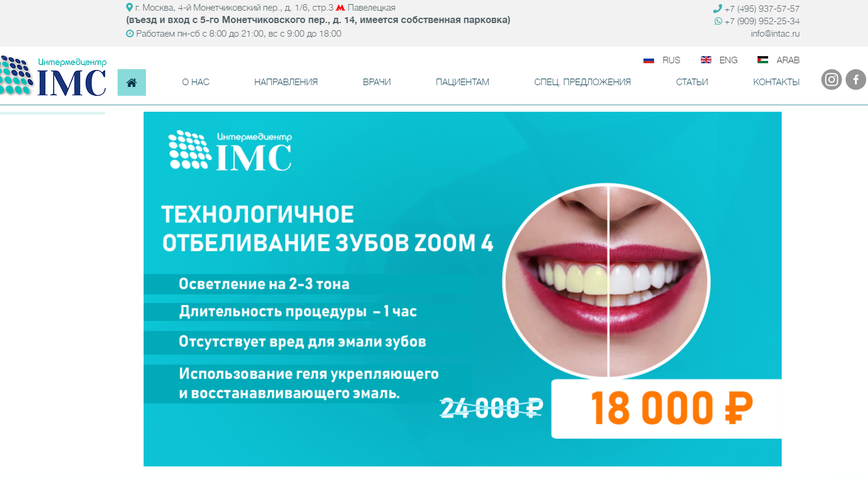This screenshot has height=480, width=868.
Task: Switch language to ARAB
Action: (x=788, y=60)
